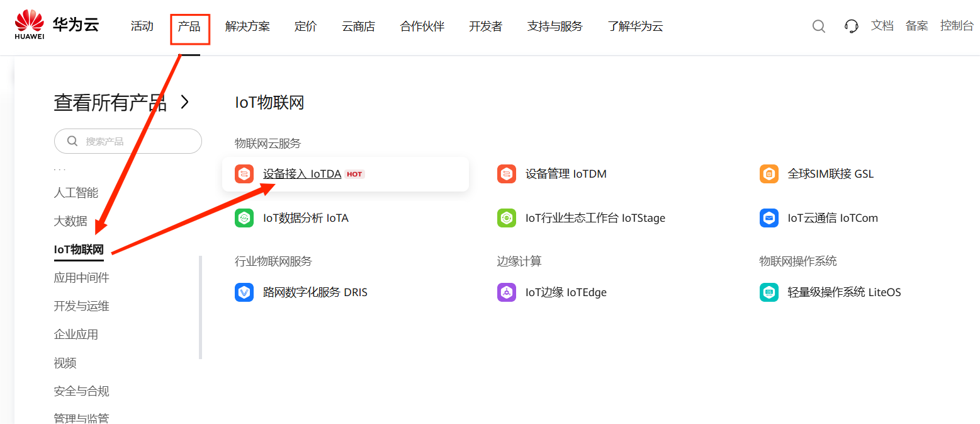Select 管理与监管 category in sidebar
Viewport: 980px width, 424px height.
(x=82, y=418)
